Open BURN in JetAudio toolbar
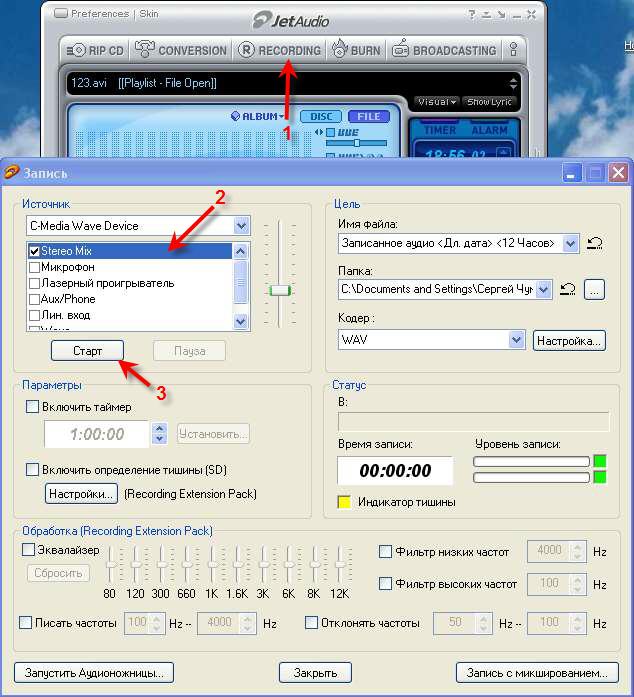Screen dimensions: 634x697 pyautogui.click(x=357, y=50)
